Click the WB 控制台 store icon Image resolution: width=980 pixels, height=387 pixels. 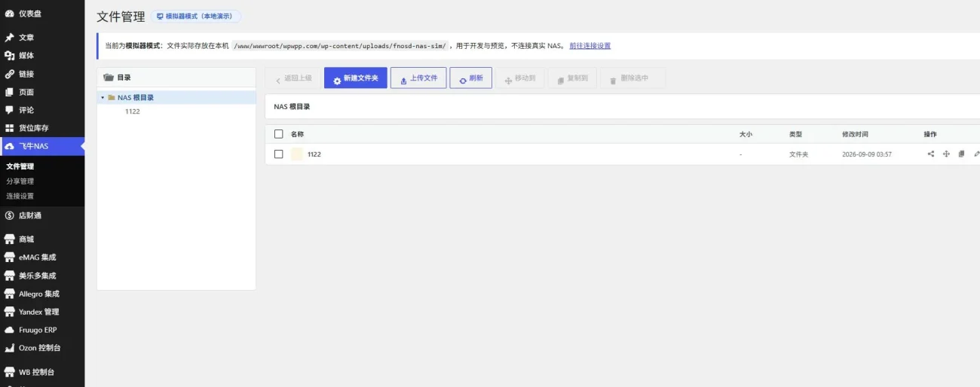pyautogui.click(x=9, y=372)
